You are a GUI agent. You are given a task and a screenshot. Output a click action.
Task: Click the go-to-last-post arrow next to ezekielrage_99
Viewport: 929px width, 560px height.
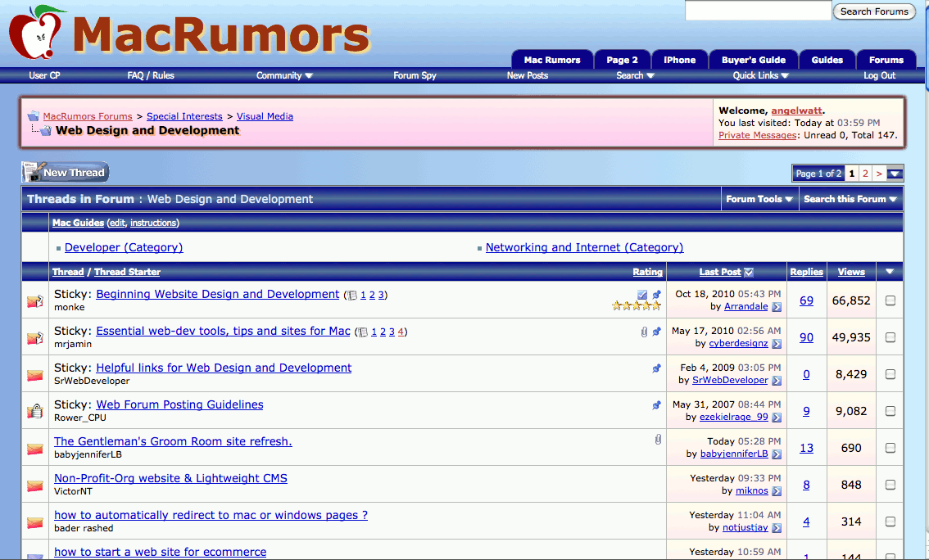point(777,418)
